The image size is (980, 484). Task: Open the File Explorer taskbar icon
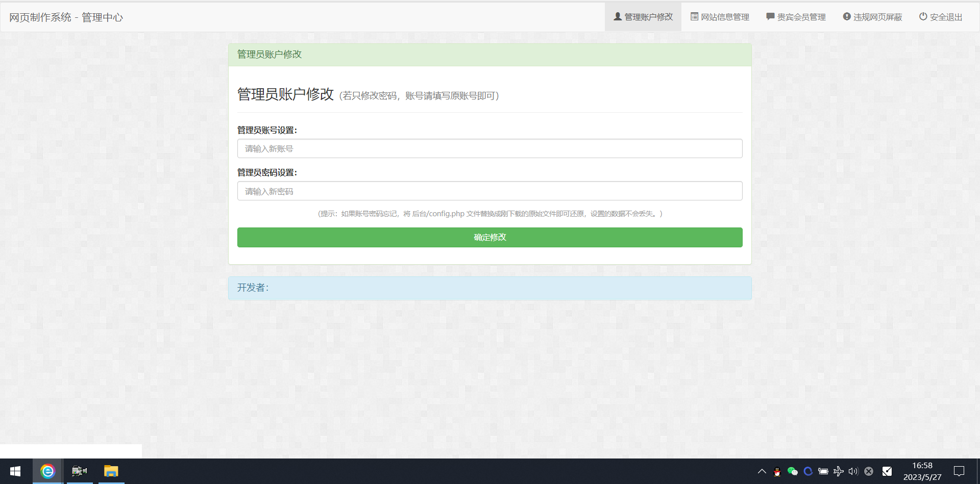pos(111,471)
